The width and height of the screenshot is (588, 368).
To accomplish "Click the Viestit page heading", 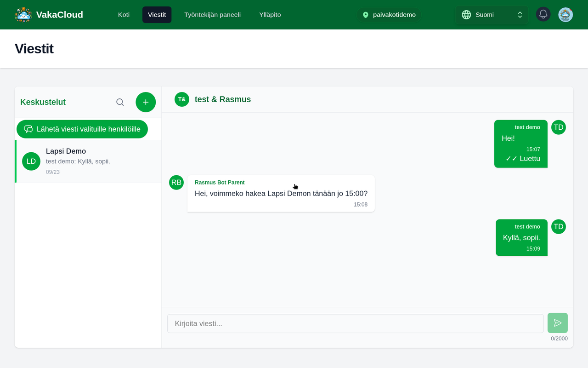I will click(x=34, y=49).
